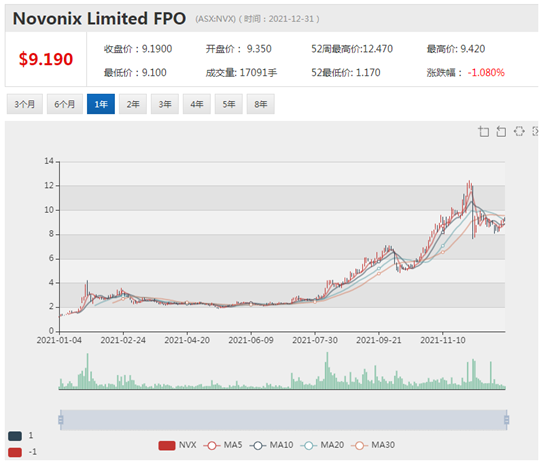541x462 pixels.
Task: Toggle the MA5 line in legend
Action: click(x=223, y=445)
